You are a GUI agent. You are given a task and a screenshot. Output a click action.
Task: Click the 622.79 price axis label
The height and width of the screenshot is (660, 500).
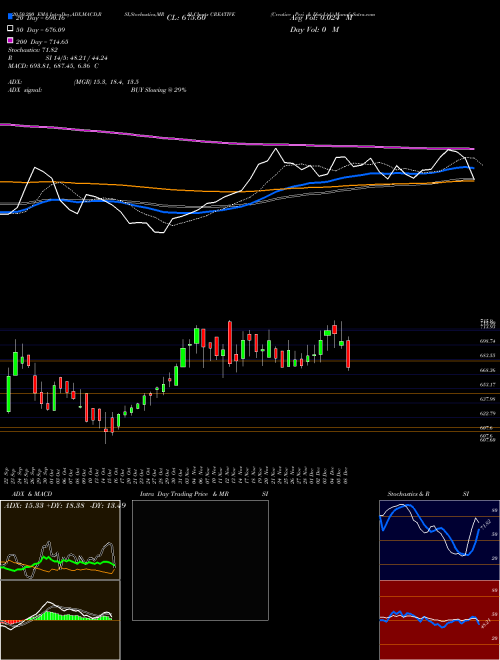[x=487, y=413]
